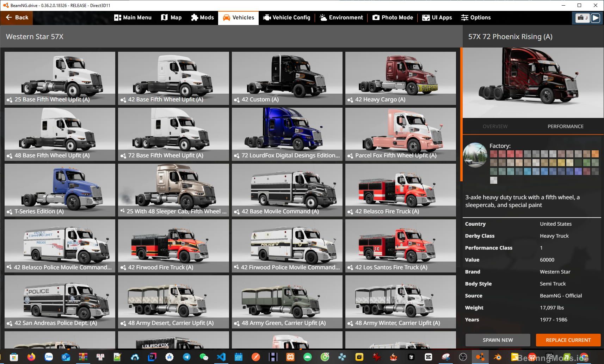Click the Phoenix Rising truck preview image
604x364 pixels.
[533, 83]
